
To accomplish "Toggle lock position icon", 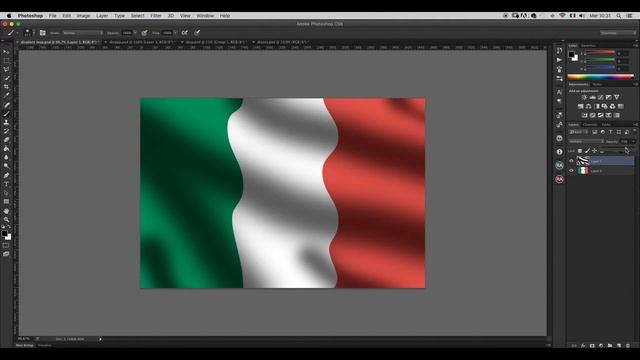I will point(595,151).
